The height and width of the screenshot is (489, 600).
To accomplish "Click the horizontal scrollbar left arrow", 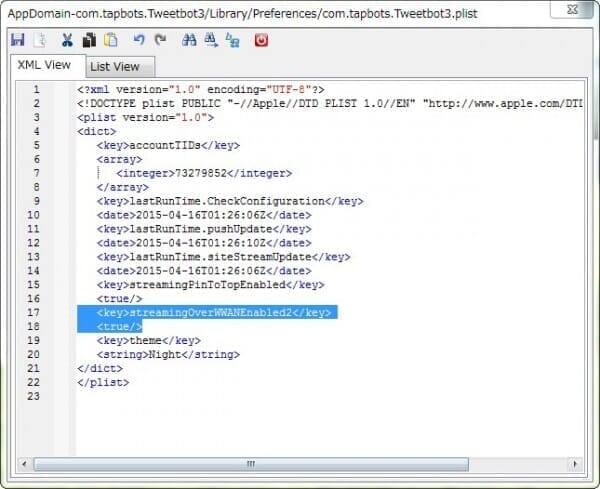I will tap(24, 464).
